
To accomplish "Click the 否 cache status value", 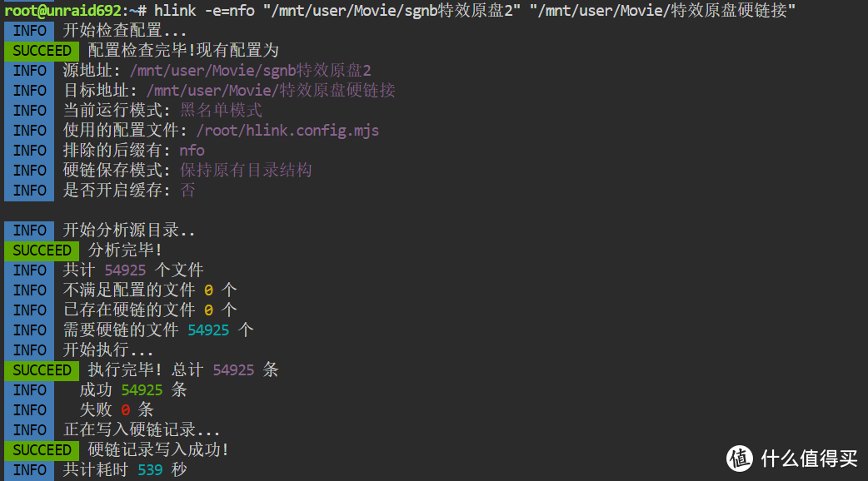I will pyautogui.click(x=188, y=190).
